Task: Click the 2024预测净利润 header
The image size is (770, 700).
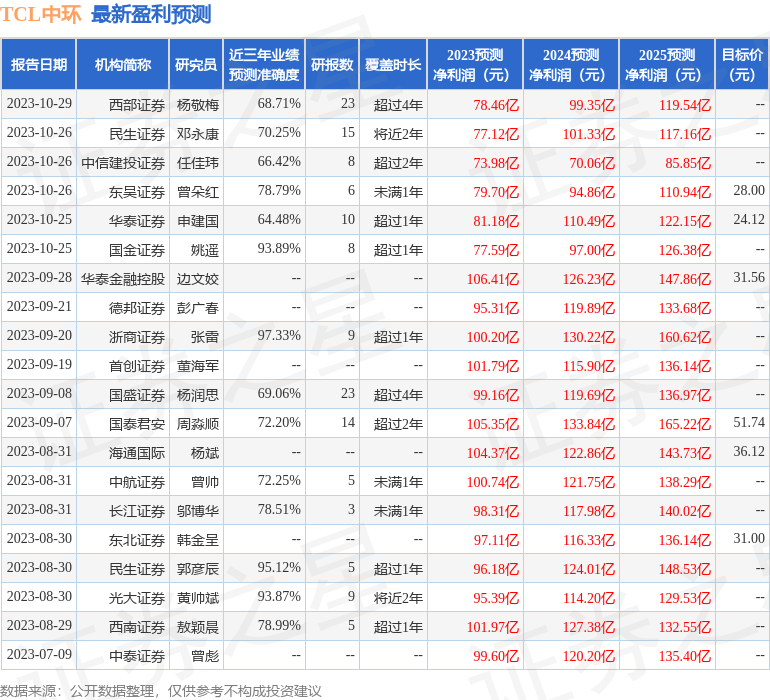Action: (571, 64)
